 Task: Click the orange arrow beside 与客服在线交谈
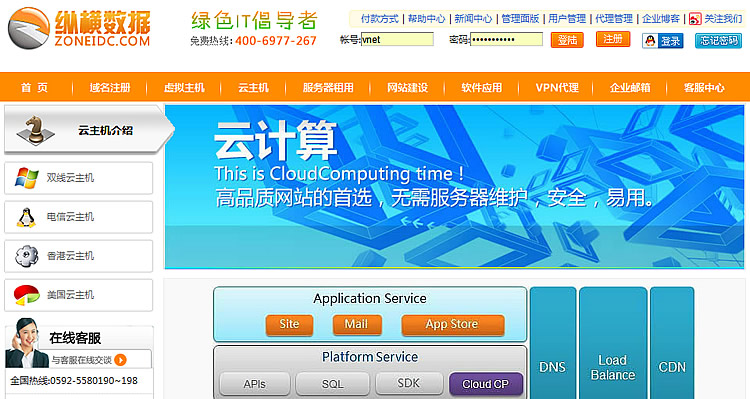click(121, 360)
